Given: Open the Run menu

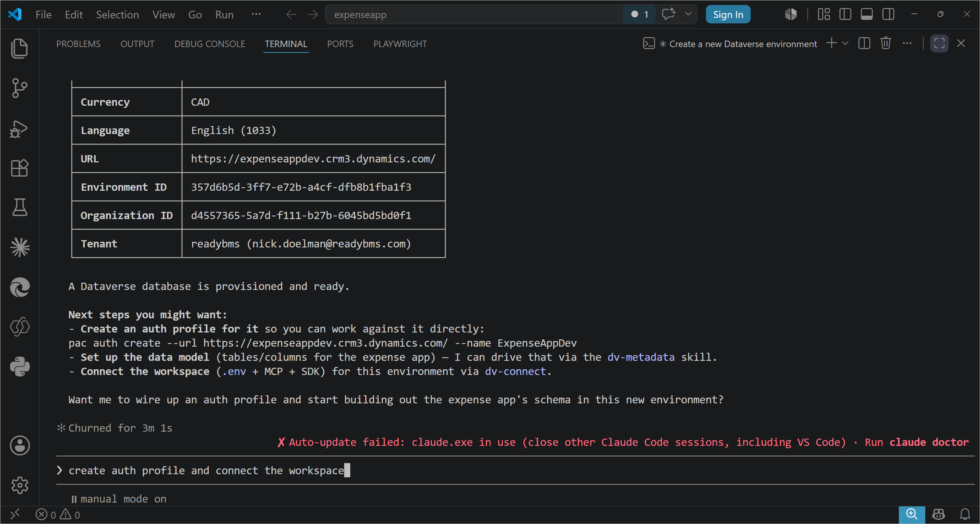Looking at the screenshot, I should pyautogui.click(x=224, y=15).
